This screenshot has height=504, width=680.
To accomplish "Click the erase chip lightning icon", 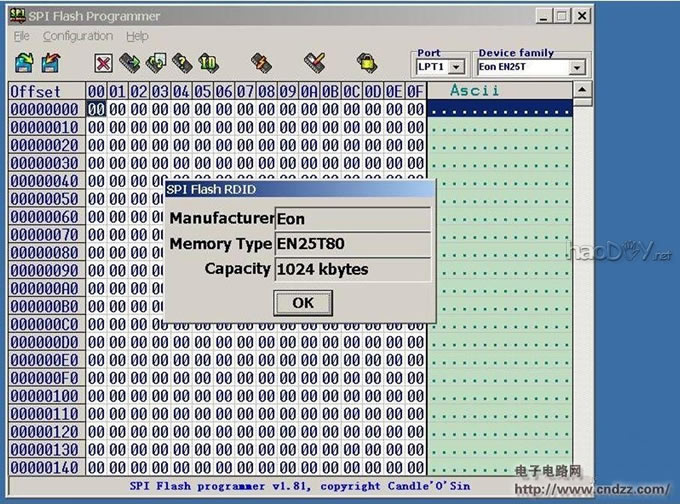I will (261, 63).
